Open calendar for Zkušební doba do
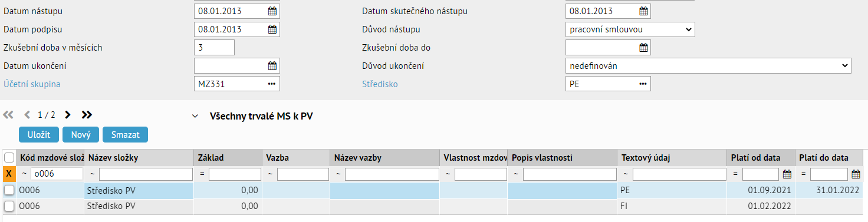The height and width of the screenshot is (222, 868). [x=643, y=48]
